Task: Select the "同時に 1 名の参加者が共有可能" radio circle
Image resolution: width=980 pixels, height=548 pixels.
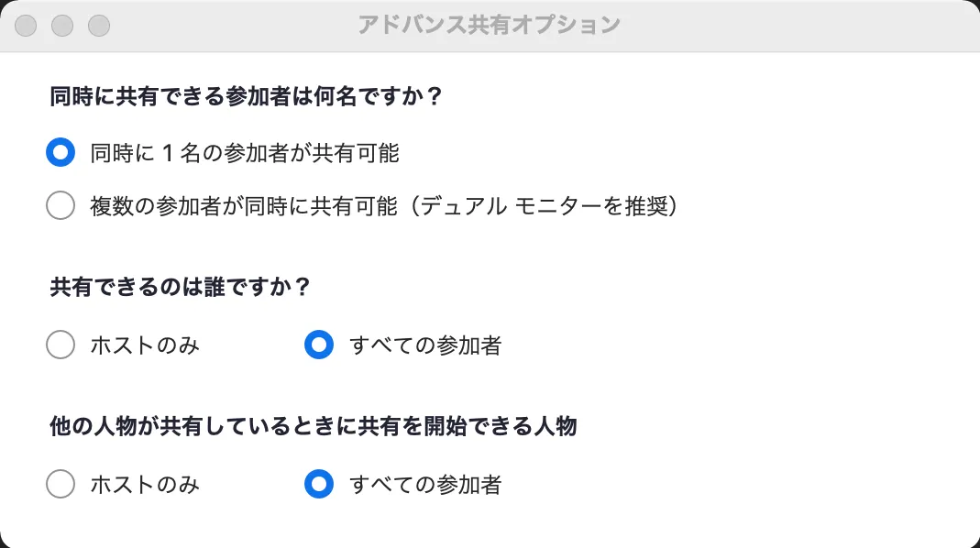Action: tap(61, 153)
